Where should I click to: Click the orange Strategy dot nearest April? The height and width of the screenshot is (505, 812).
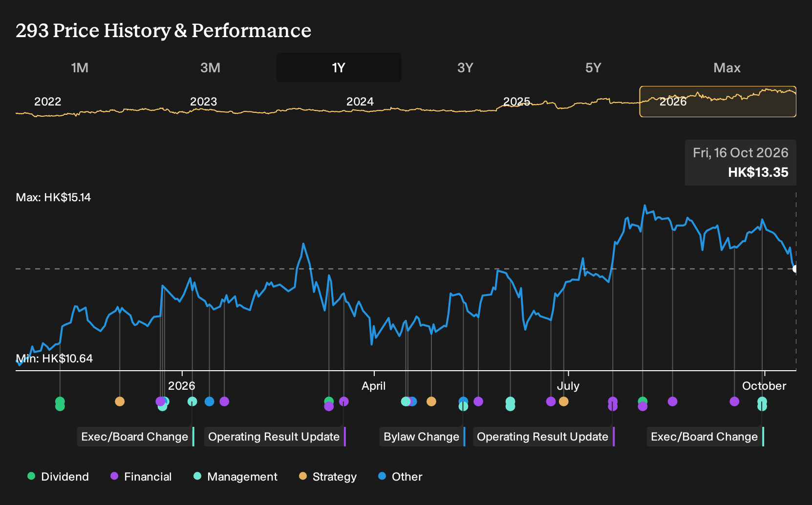pos(431,401)
